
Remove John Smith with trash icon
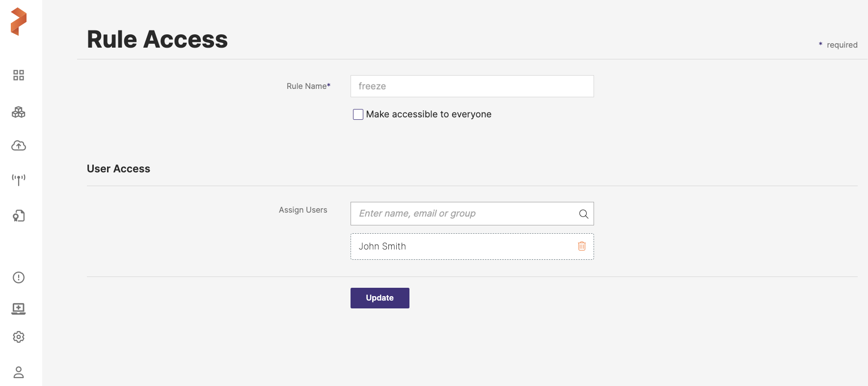(582, 246)
